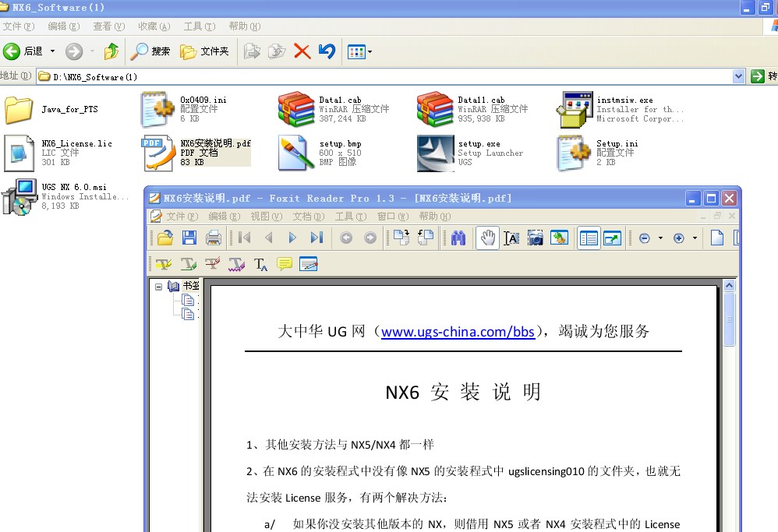Open the Back history dropdown arrow in Explorer

pos(52,51)
